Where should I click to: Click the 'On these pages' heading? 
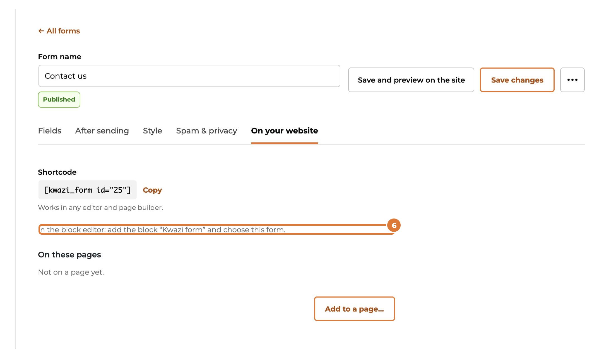click(x=69, y=255)
